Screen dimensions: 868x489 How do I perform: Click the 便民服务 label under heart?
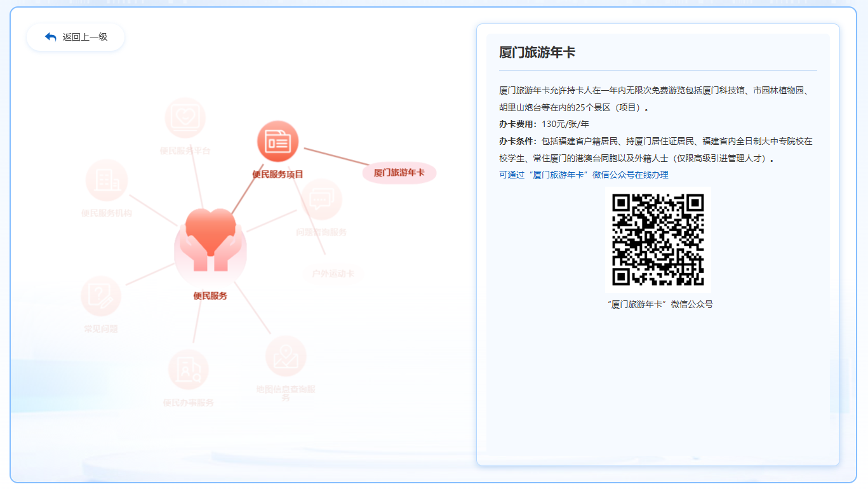(210, 296)
